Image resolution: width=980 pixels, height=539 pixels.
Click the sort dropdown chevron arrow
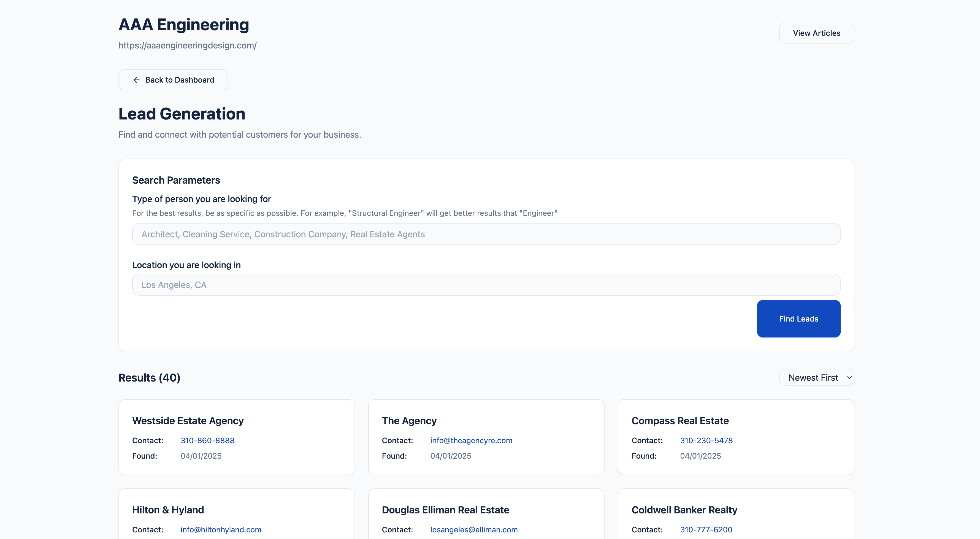tap(849, 377)
